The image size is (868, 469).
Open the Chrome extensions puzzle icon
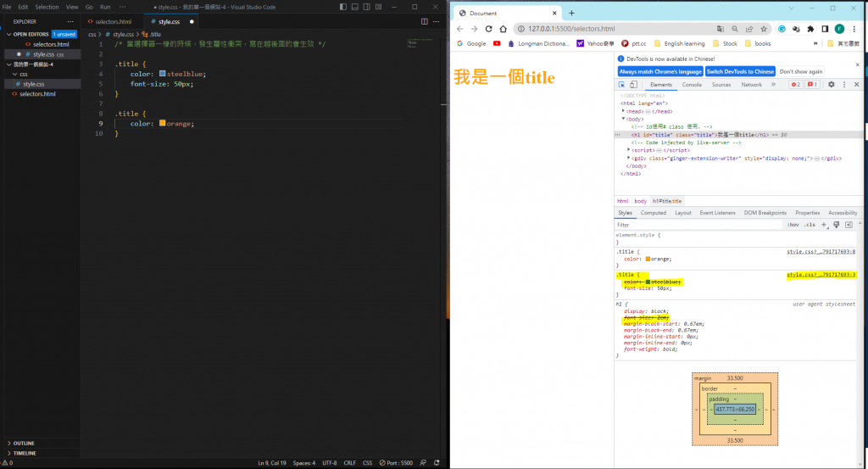(x=810, y=29)
